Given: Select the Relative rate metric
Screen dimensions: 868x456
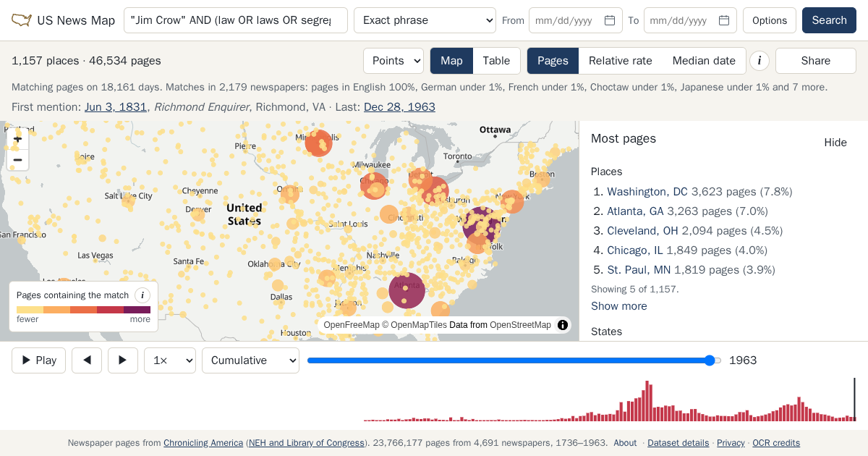Looking at the screenshot, I should [621, 61].
